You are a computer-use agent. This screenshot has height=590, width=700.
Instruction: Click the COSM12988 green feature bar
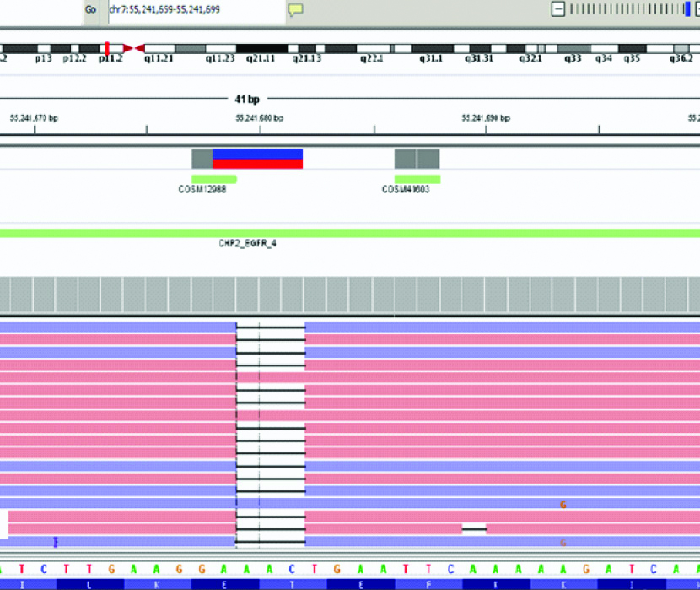(x=213, y=179)
